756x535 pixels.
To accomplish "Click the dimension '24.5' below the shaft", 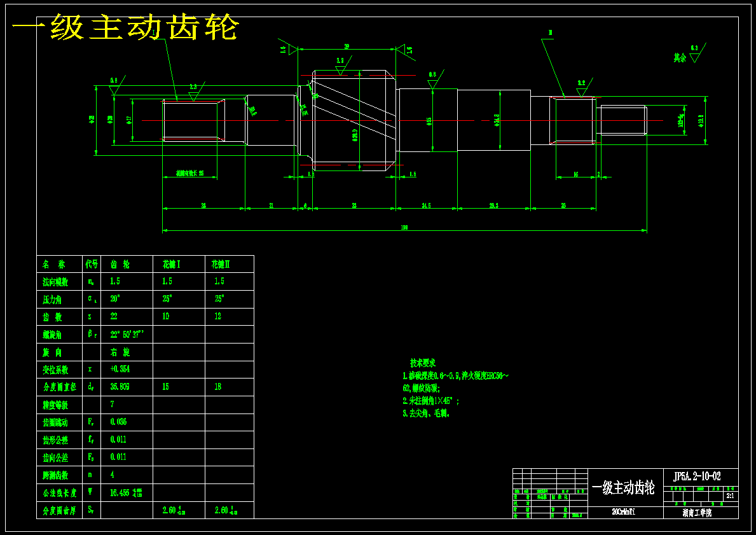I will (x=426, y=205).
